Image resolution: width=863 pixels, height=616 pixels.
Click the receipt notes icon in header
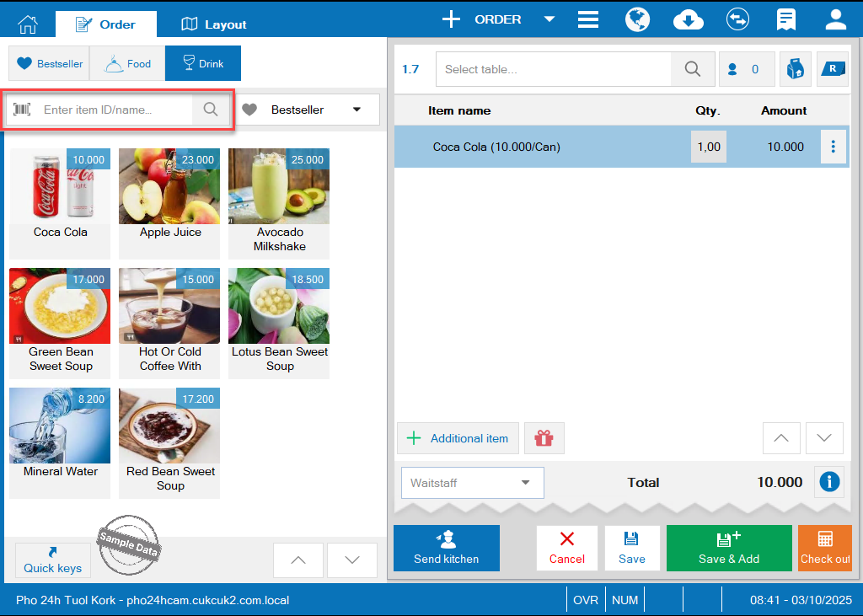(x=786, y=19)
